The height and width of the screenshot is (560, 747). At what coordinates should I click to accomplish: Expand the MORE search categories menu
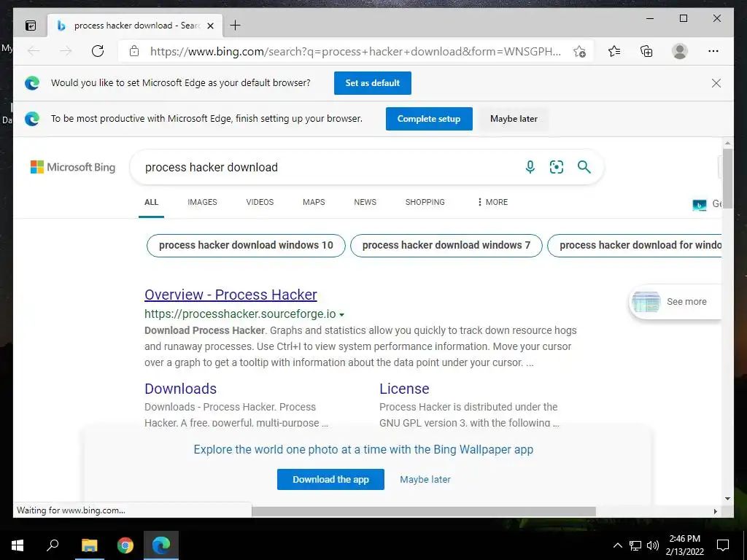pyautogui.click(x=492, y=202)
